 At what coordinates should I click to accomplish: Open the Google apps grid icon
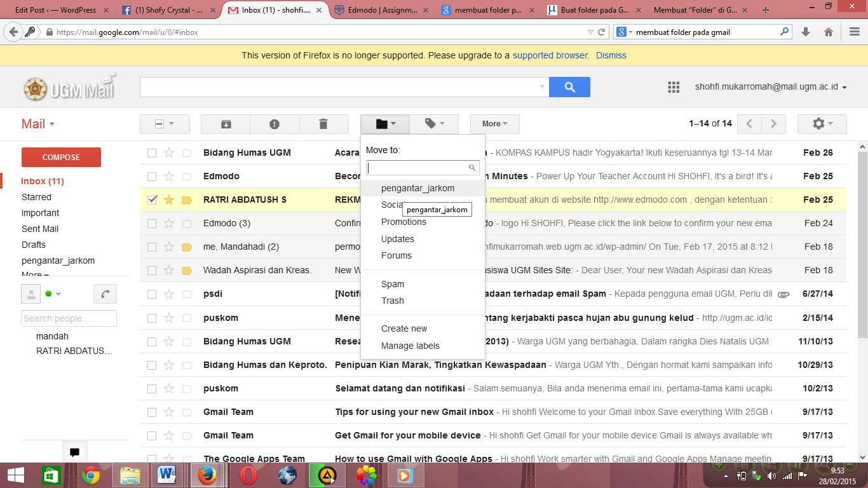pyautogui.click(x=674, y=87)
